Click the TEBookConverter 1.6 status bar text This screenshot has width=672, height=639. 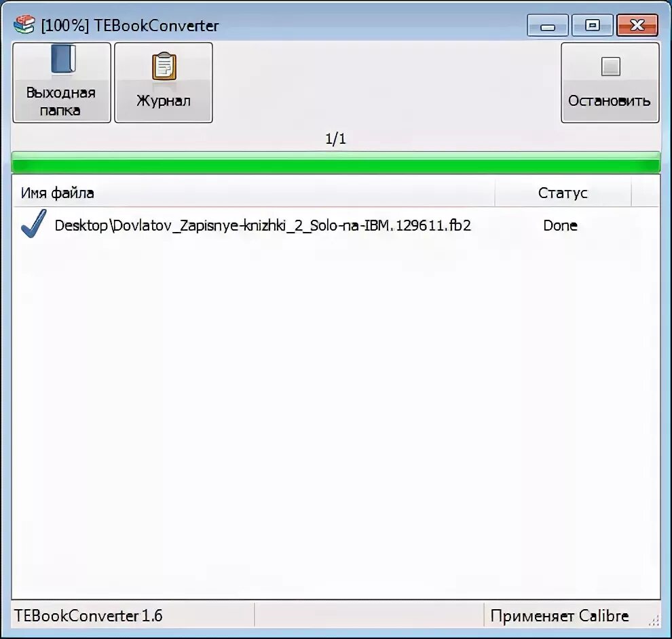click(88, 615)
